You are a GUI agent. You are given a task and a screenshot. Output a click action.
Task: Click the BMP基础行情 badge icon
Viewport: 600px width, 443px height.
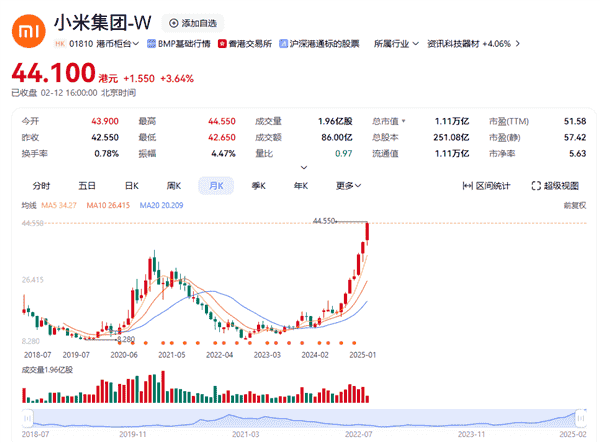(x=151, y=44)
